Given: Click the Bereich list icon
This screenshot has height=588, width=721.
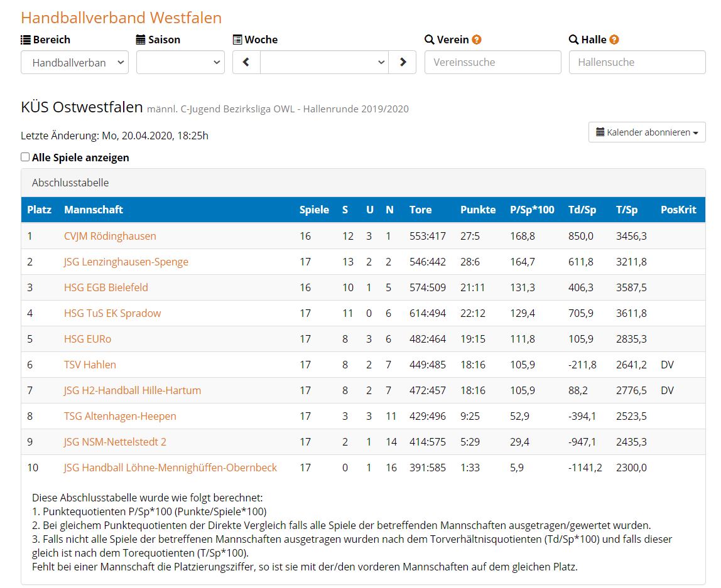Looking at the screenshot, I should (x=26, y=40).
